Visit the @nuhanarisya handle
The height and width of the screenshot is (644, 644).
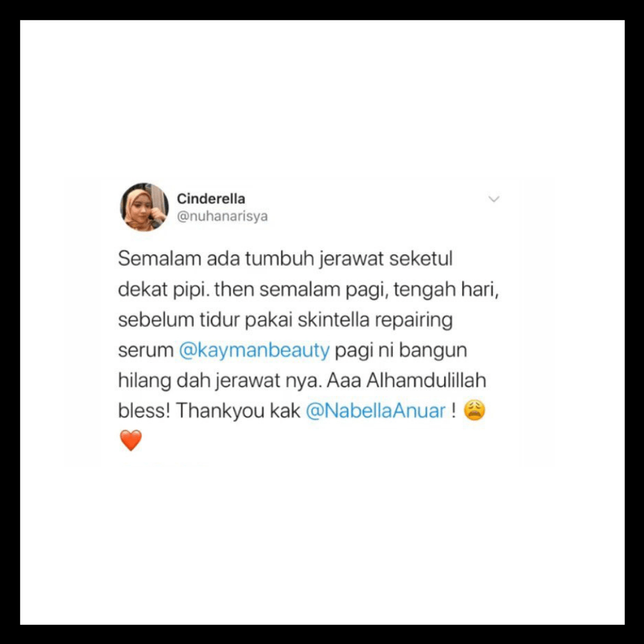222,216
